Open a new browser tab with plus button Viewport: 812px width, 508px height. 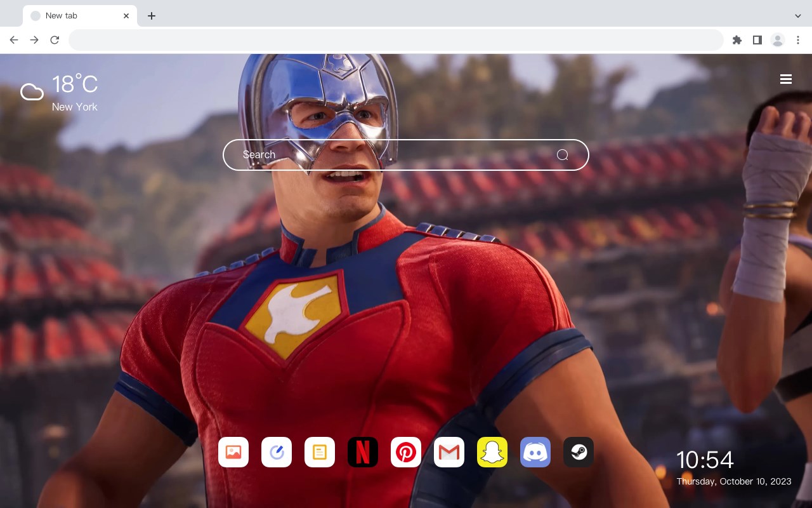151,16
